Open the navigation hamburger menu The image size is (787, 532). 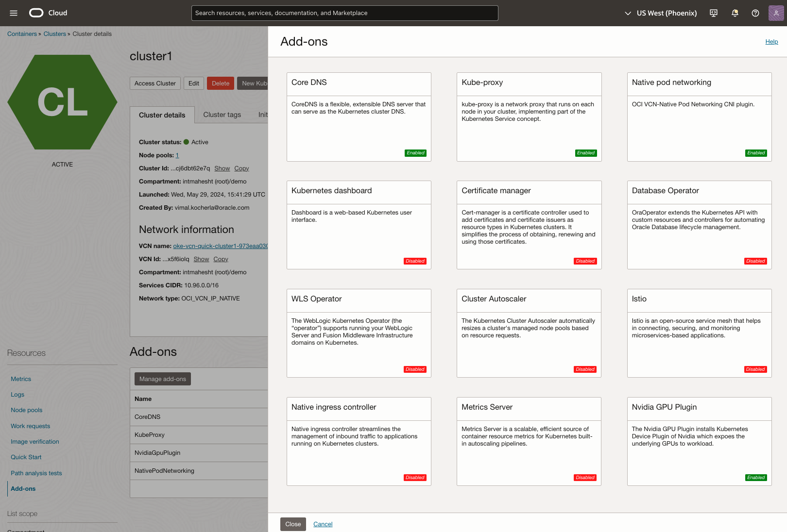point(13,13)
